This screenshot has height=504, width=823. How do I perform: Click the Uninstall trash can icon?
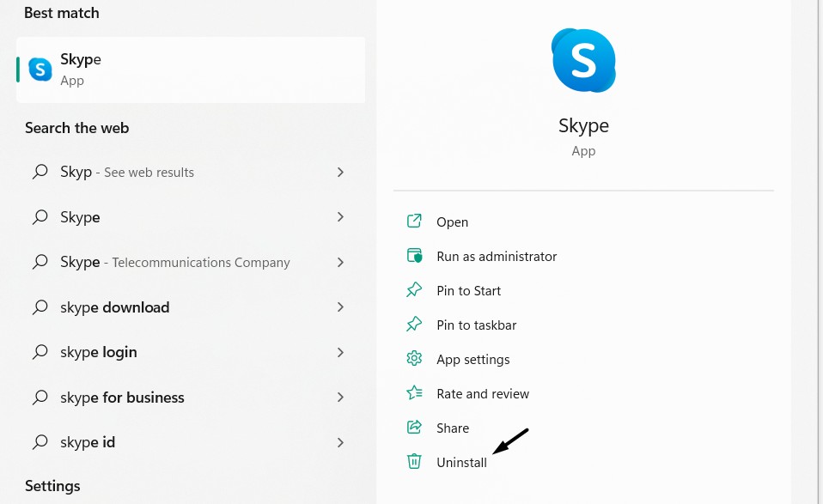click(x=414, y=462)
